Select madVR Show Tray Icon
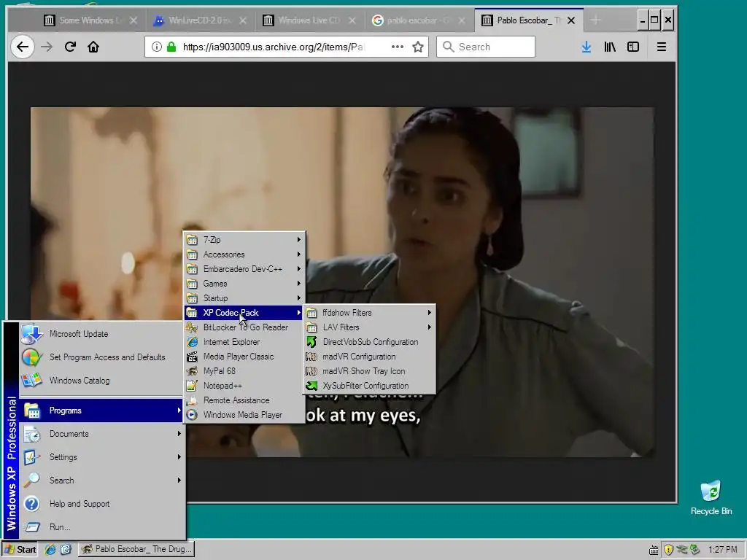 tap(369, 371)
